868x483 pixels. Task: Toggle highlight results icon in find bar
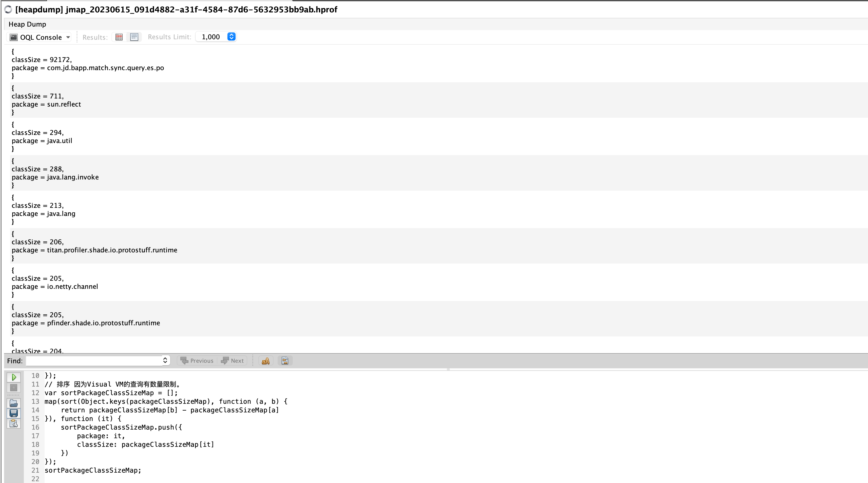coord(285,361)
